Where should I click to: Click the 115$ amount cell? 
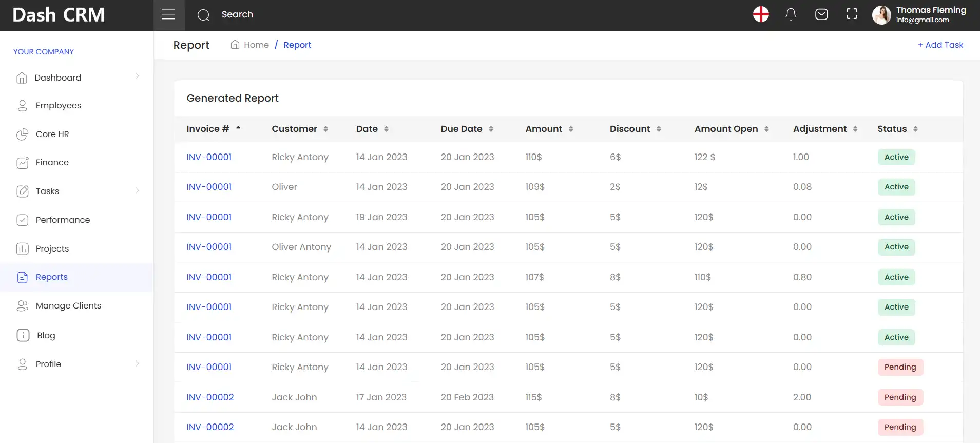(x=533, y=397)
